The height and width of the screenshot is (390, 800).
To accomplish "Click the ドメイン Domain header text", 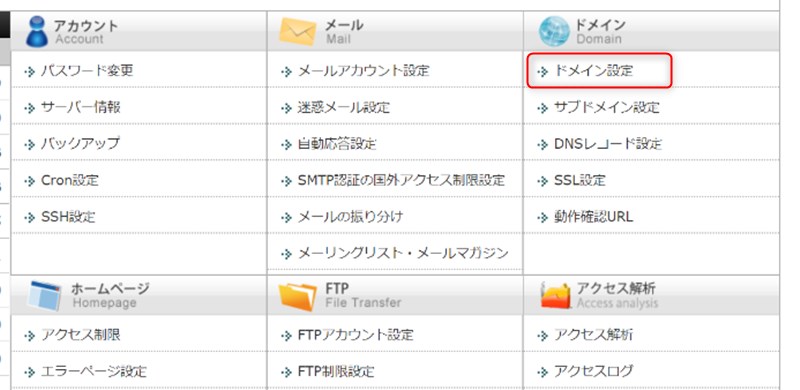I will pos(601,32).
